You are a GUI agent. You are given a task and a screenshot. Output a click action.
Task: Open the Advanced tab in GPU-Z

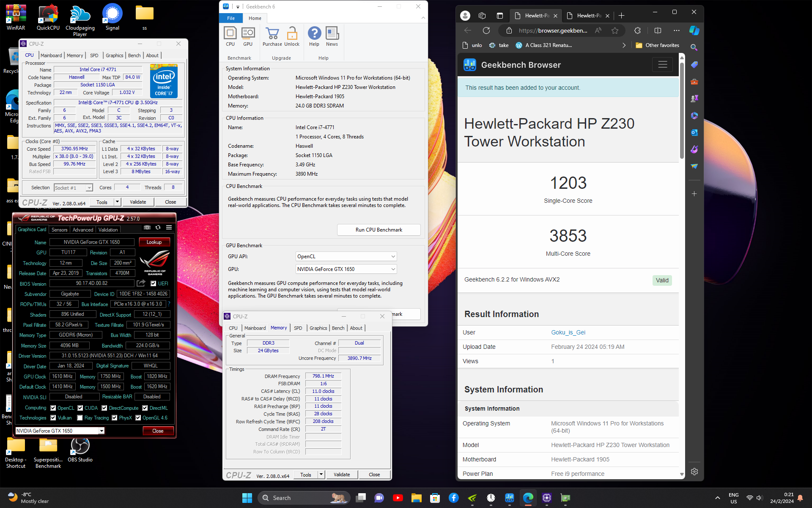click(83, 230)
